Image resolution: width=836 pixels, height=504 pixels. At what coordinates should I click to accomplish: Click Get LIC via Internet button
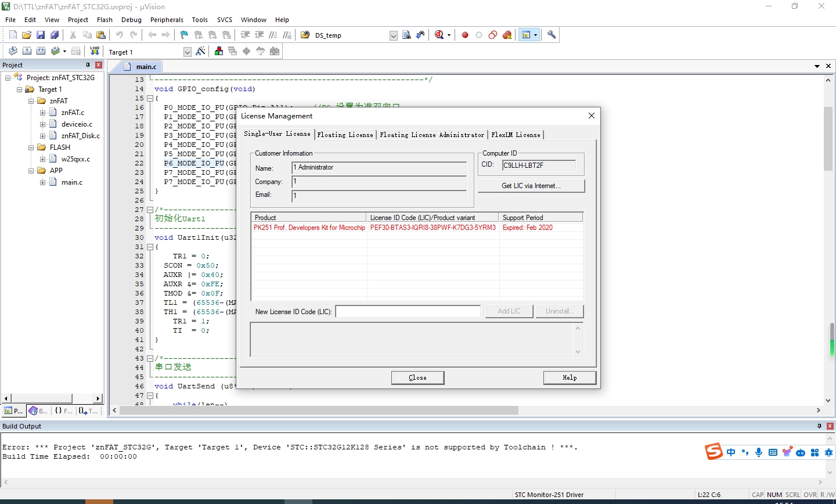point(531,186)
